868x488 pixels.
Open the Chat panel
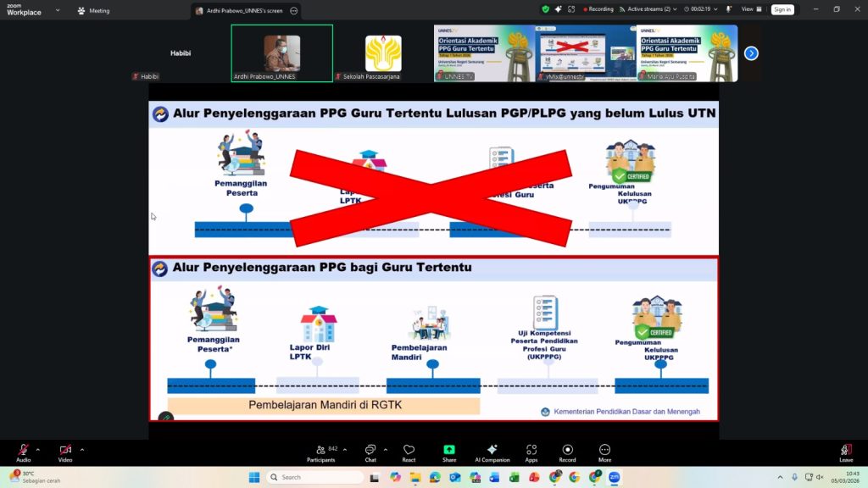click(370, 450)
